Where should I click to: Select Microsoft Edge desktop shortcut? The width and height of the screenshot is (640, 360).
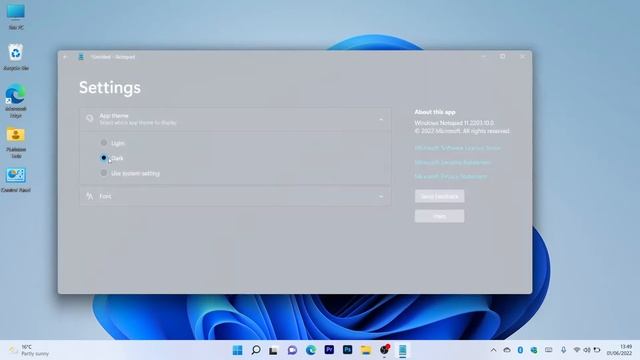click(16, 100)
